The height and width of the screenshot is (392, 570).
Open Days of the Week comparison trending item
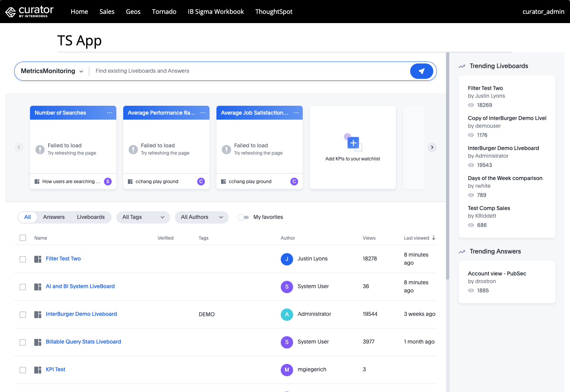pyautogui.click(x=505, y=178)
